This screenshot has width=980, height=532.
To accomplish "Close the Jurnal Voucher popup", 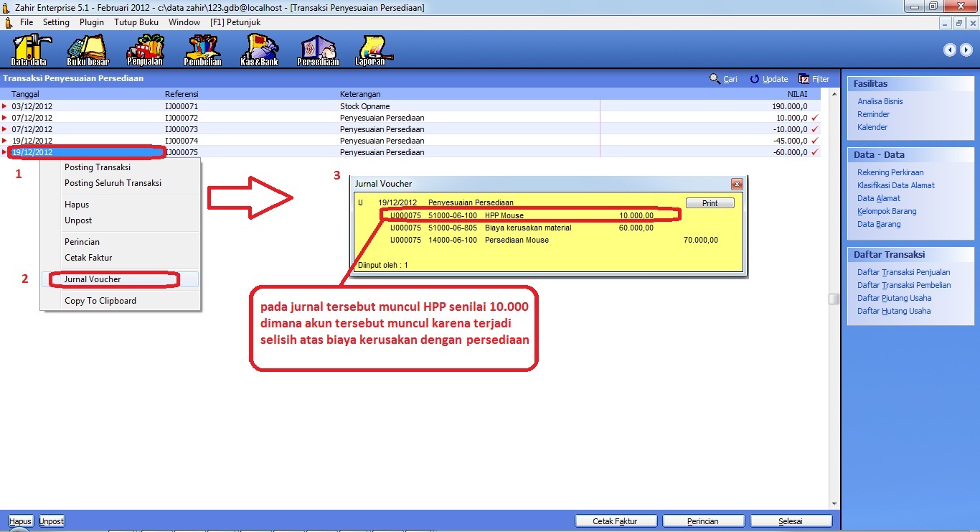I will click(x=736, y=184).
